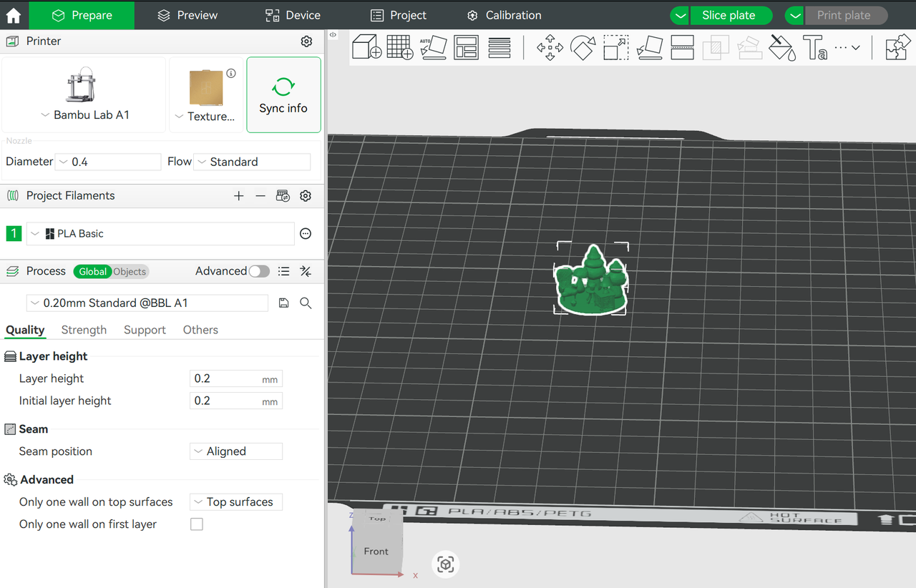Add a new plate with grid-plus icon
Screen dimensions: 916x588
400,47
